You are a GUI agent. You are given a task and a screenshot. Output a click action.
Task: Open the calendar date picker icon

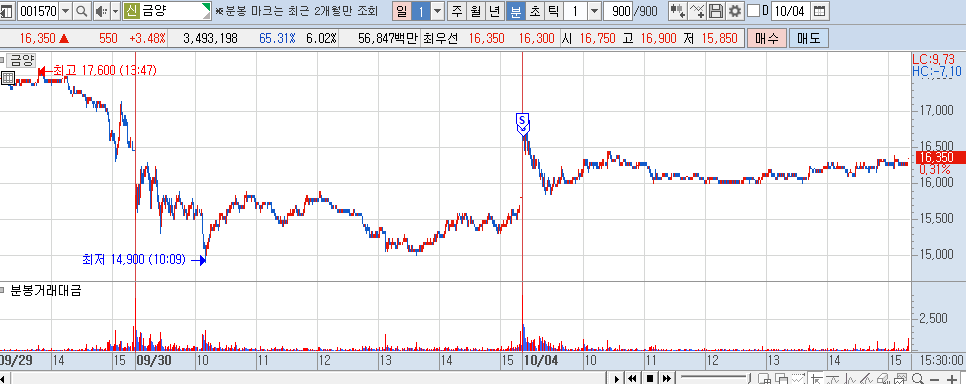pos(819,10)
